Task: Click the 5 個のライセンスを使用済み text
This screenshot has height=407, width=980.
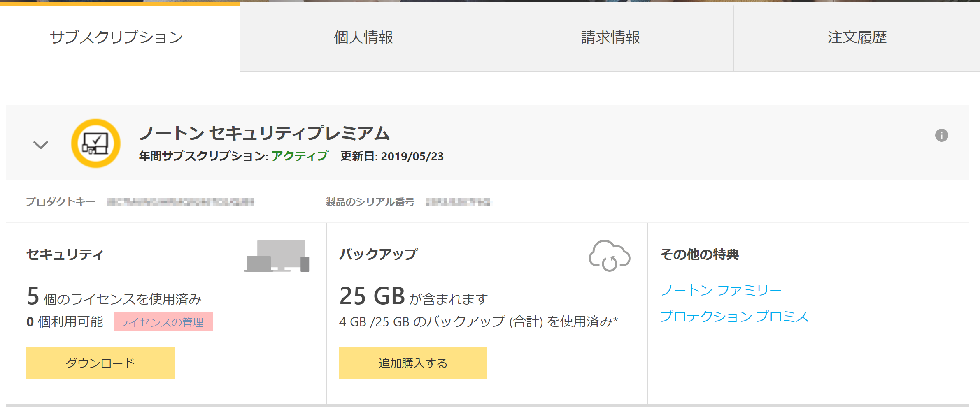Action: click(114, 296)
